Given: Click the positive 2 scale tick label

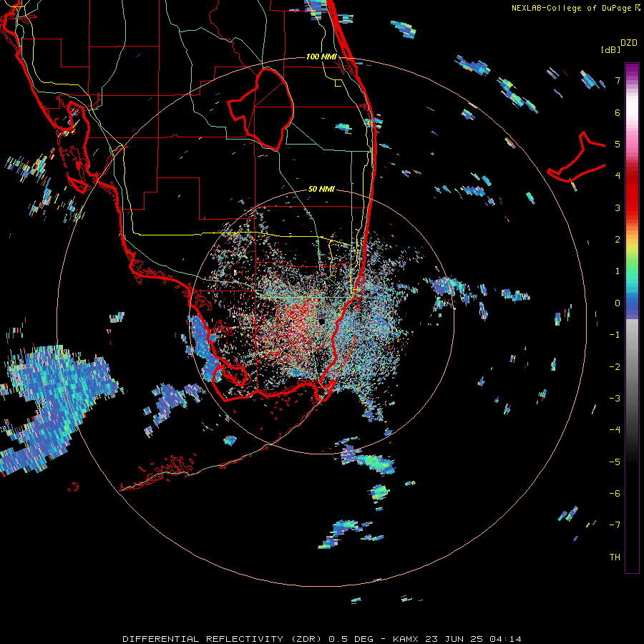Looking at the screenshot, I should pyautogui.click(x=618, y=240).
